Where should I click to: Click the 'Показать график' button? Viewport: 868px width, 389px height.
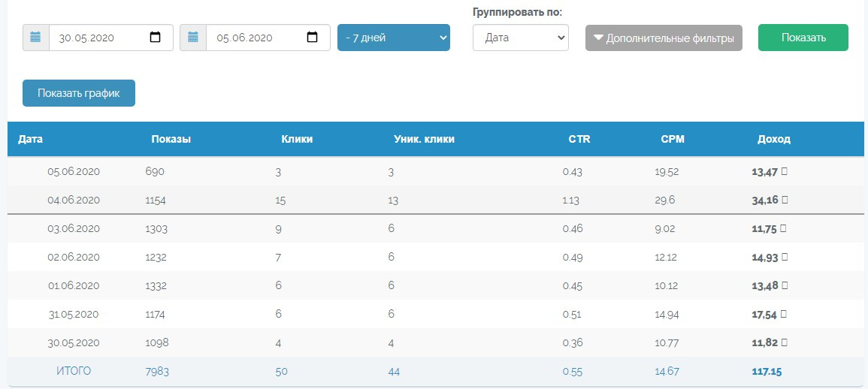79,93
